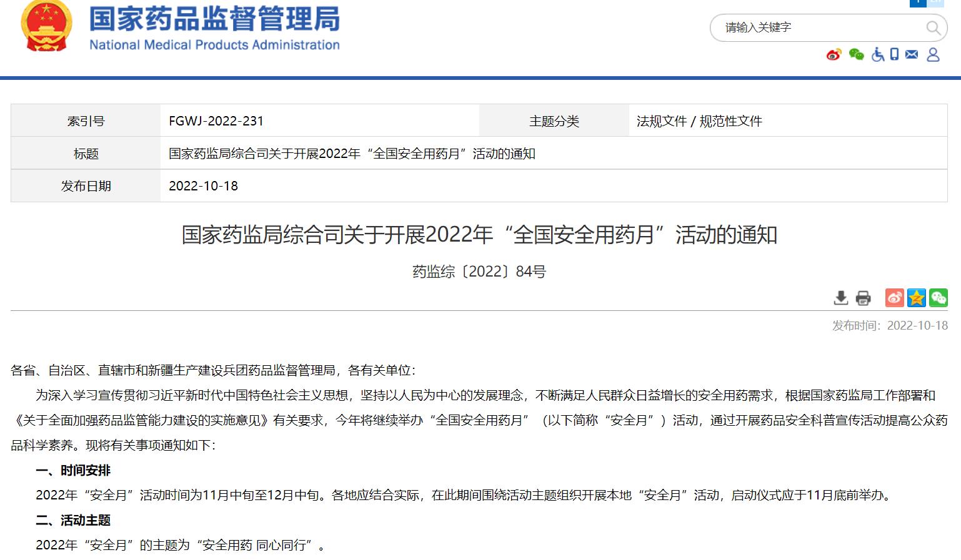961x560 pixels.
Task: Click the large notice headline above the document number
Action: click(479, 235)
